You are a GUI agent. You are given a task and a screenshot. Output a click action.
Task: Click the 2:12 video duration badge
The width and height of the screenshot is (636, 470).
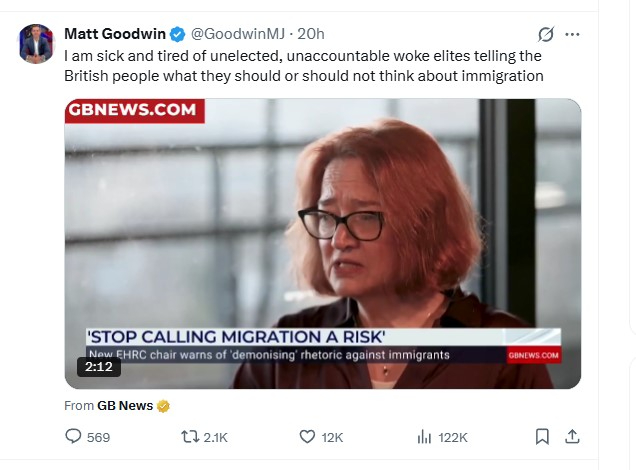pos(99,367)
